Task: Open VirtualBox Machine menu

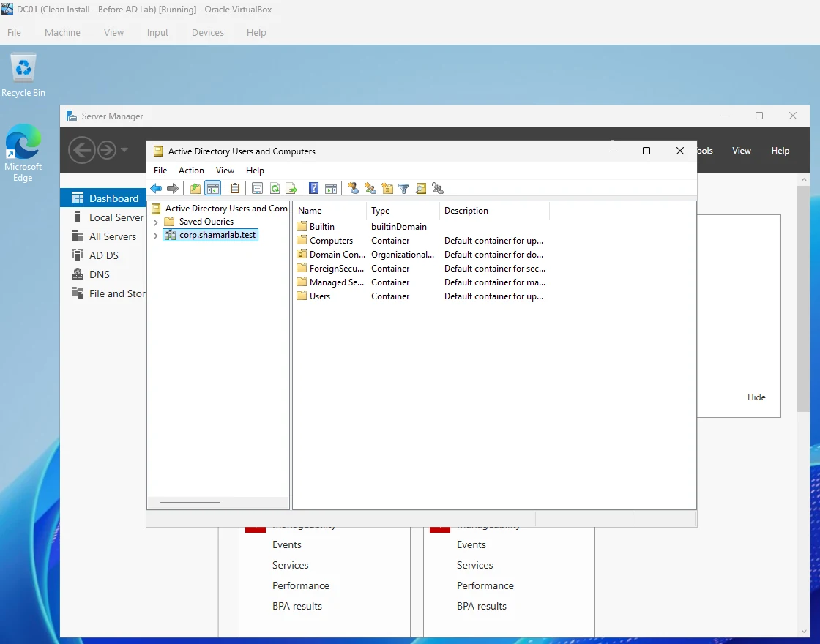Action: point(62,32)
